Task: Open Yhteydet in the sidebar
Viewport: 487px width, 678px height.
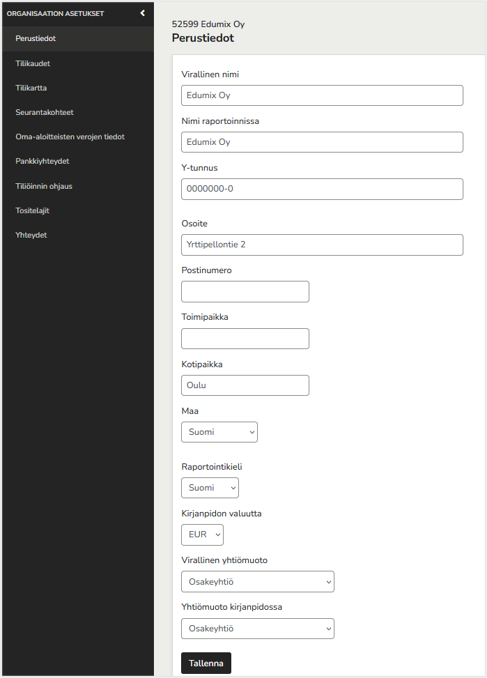Action: tap(31, 235)
